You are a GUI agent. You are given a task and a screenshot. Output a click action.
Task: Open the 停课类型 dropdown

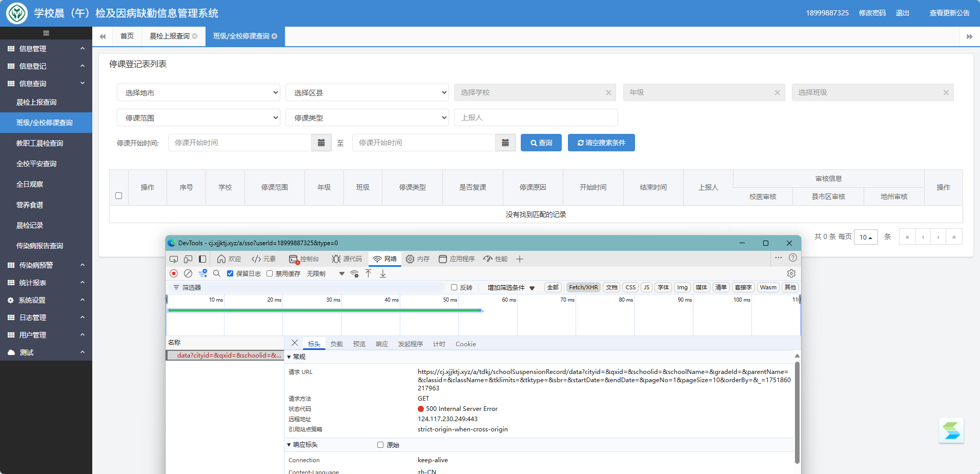[367, 118]
